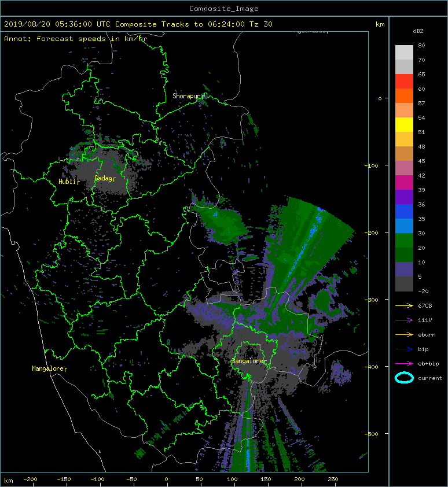The width and height of the screenshot is (448, 487).
Task: Click the '42' value on the dBZ scale
Action: (421, 175)
